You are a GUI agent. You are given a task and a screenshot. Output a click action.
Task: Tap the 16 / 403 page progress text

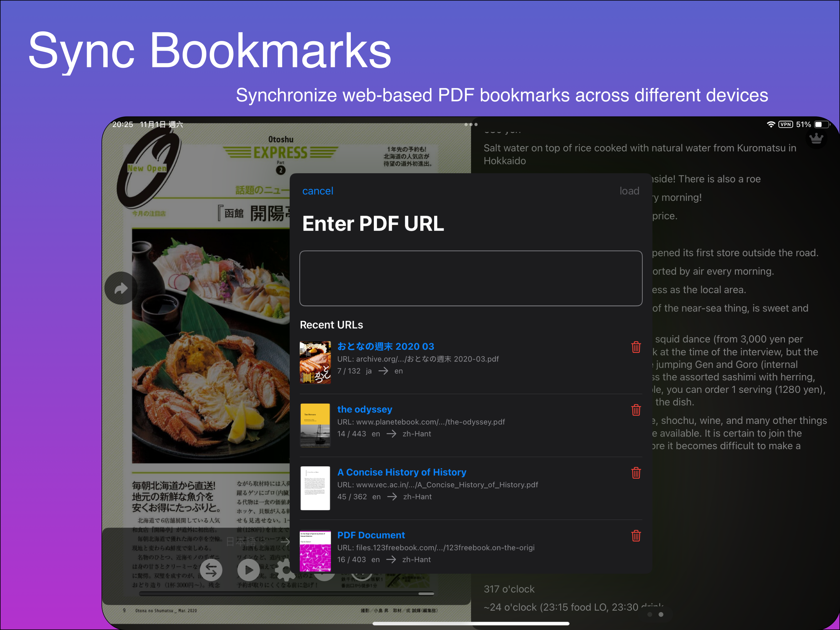click(352, 560)
